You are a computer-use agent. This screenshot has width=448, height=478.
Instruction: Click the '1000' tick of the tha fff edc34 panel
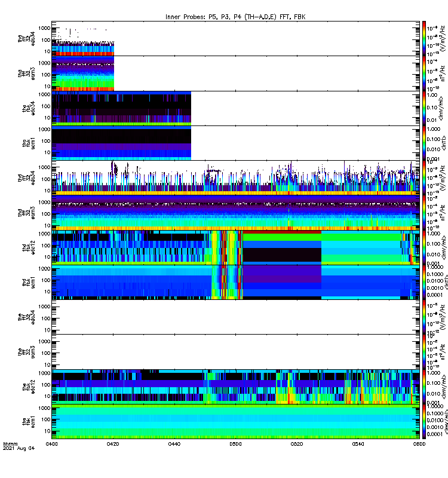[44, 28]
